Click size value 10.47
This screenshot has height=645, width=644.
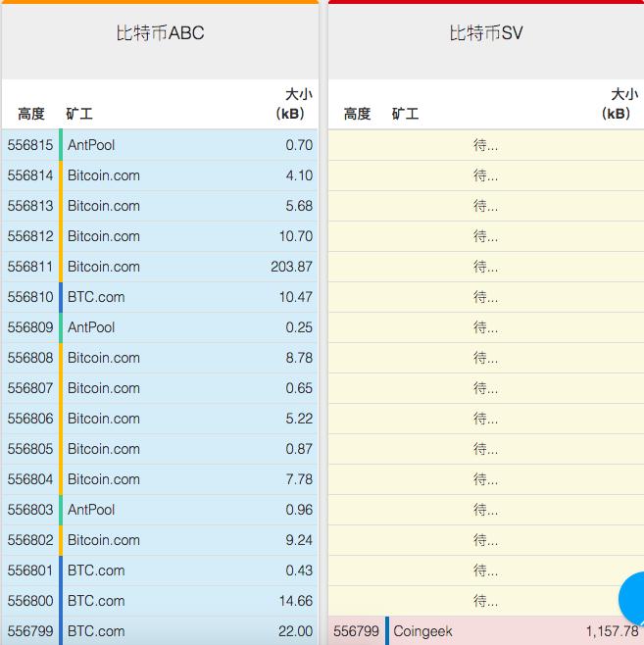pos(296,297)
